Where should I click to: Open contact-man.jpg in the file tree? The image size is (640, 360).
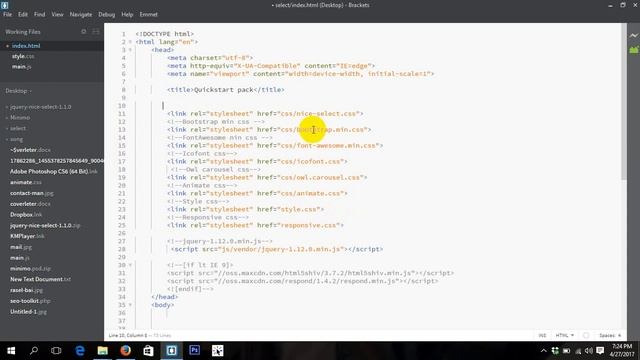[x=32, y=193]
